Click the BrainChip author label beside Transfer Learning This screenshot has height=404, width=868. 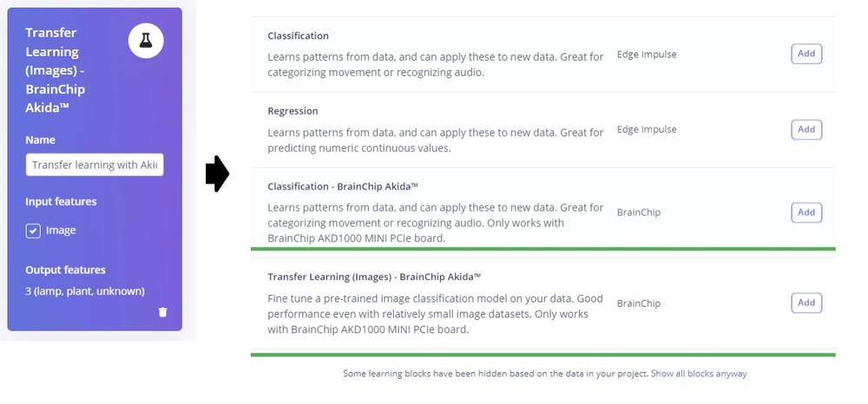coord(638,303)
